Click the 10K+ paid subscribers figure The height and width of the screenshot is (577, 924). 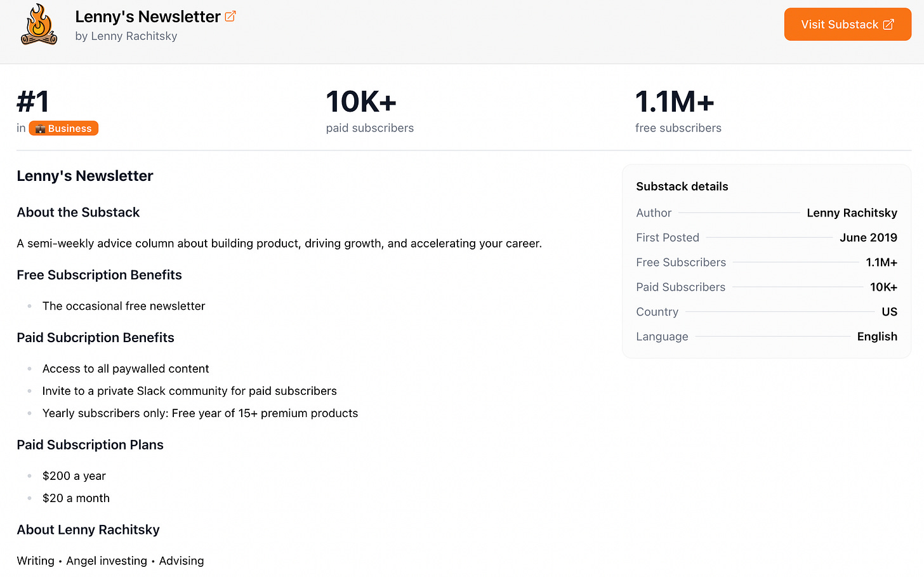pos(361,102)
